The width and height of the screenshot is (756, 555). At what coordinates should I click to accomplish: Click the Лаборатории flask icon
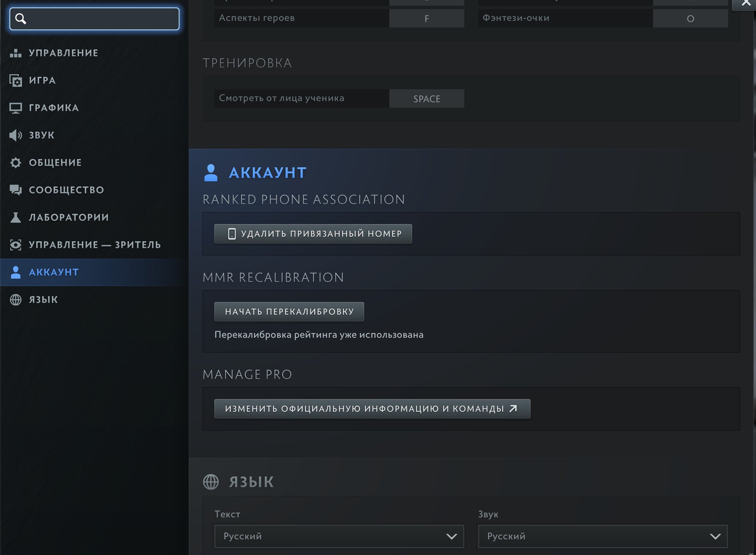tap(15, 217)
